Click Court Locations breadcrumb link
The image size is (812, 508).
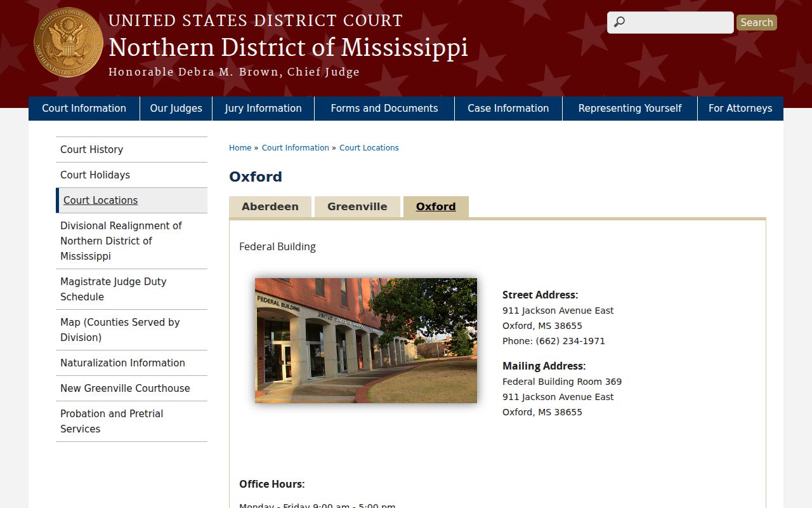click(x=369, y=148)
